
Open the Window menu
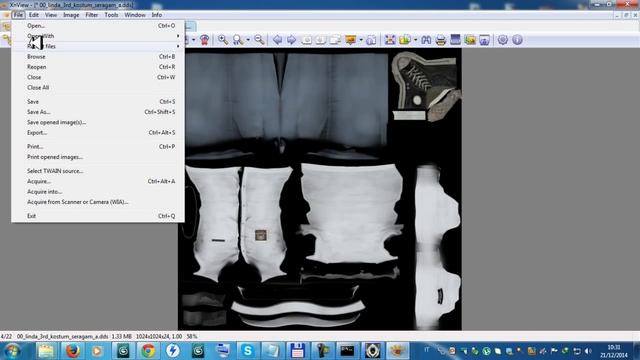pos(135,15)
